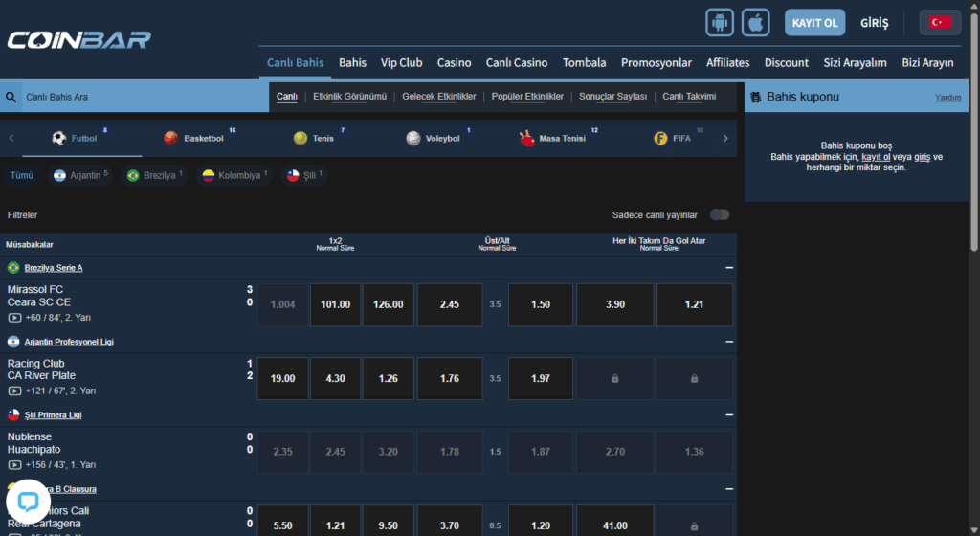Filter matches by Şili flag chip
The image size is (980, 536).
tap(304, 175)
